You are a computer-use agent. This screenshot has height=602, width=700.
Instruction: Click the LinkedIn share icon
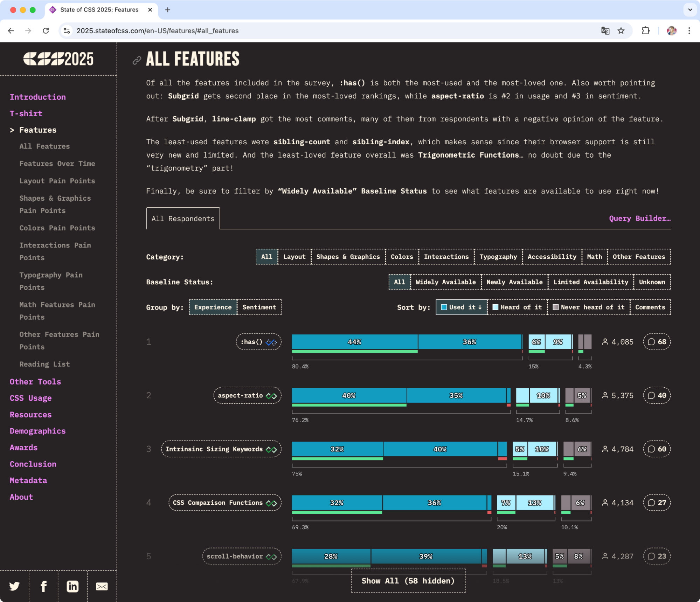coord(72,586)
